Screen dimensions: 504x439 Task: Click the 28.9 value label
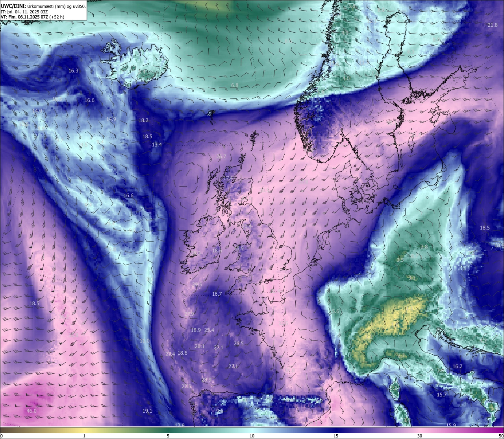click(x=206, y=380)
